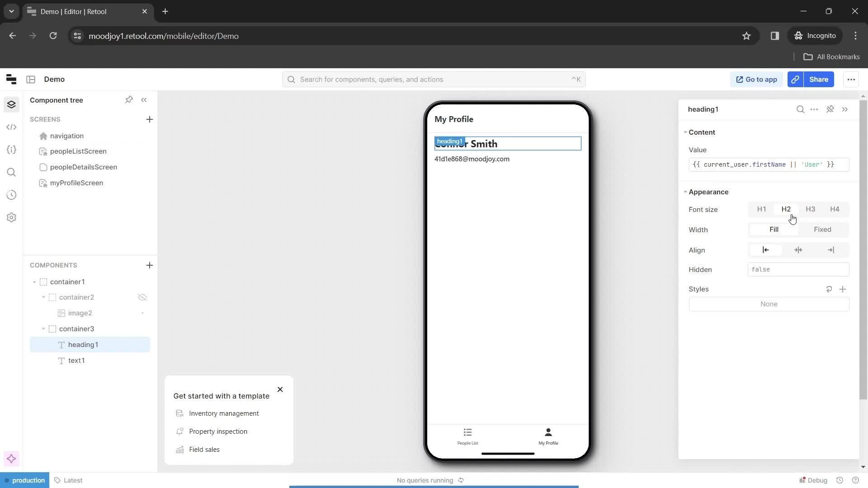
Task: Click the Value input field
Action: click(x=769, y=164)
